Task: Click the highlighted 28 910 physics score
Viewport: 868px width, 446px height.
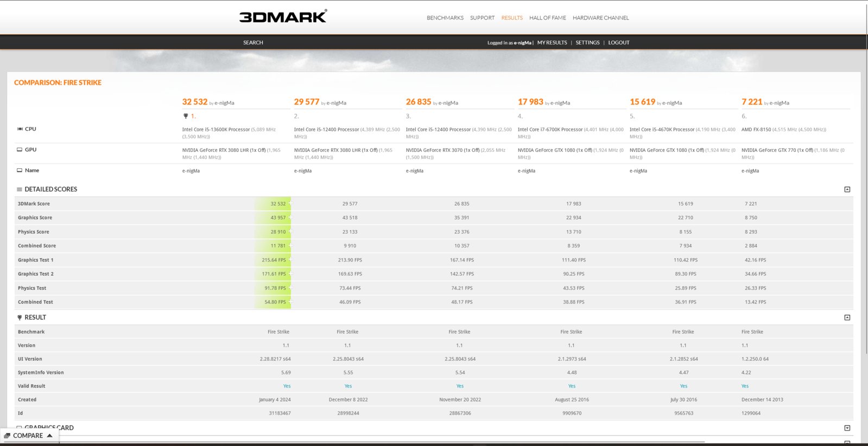Action: point(278,232)
